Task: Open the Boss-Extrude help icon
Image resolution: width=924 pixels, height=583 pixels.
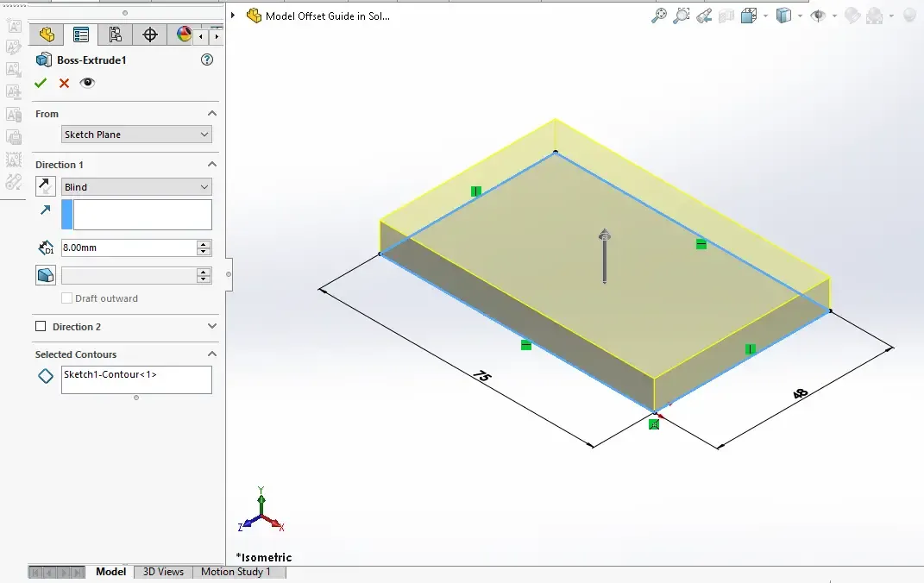Action: pos(206,60)
